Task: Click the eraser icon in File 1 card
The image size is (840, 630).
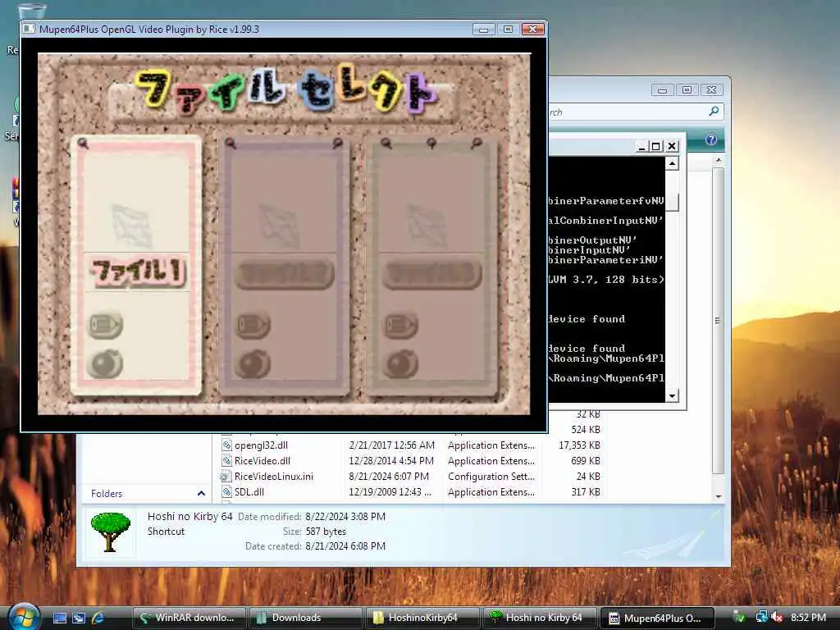Action: pos(106,325)
